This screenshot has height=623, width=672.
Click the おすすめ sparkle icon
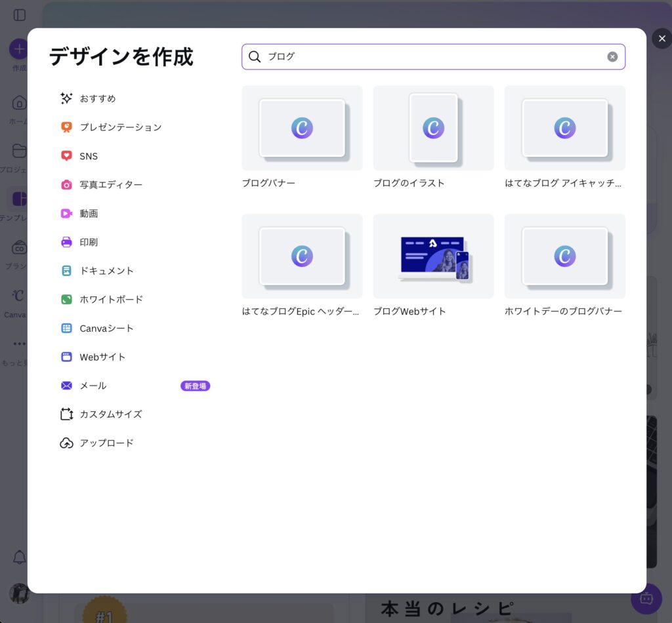click(66, 98)
